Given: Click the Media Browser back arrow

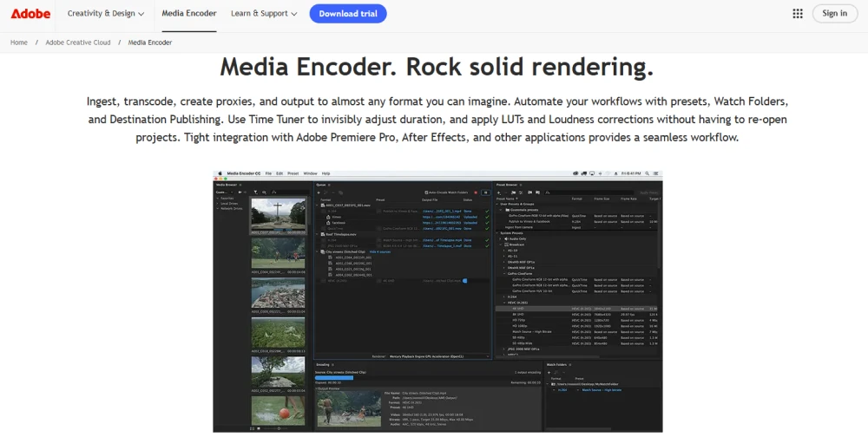Looking at the screenshot, I should click(x=240, y=192).
